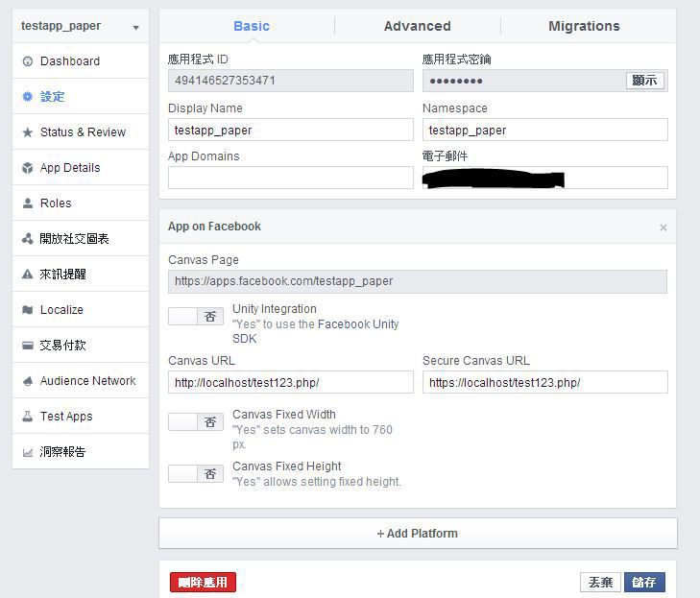The image size is (700, 598).
Task: Click the 丟棄 discard button
Action: (600, 582)
